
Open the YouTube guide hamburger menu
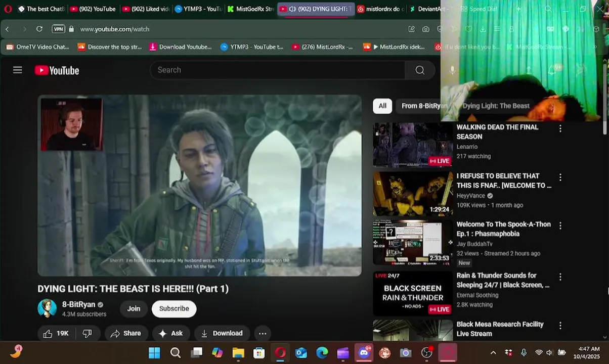point(18,70)
